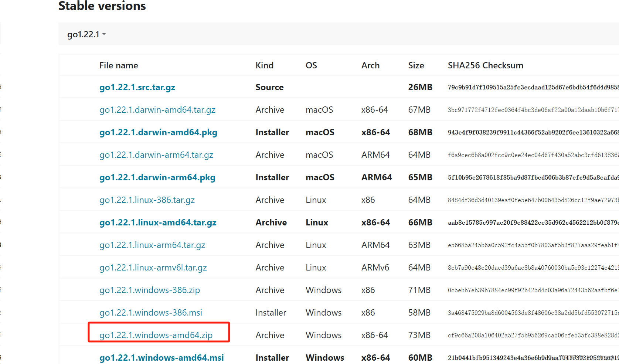Download go1.22.1.windows-386.zip archive
The height and width of the screenshot is (364, 619).
click(x=149, y=290)
